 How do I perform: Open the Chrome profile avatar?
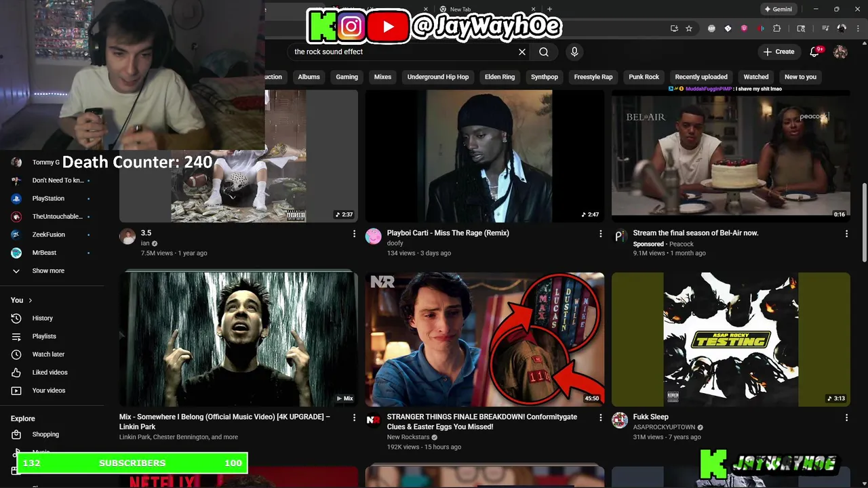(x=842, y=28)
